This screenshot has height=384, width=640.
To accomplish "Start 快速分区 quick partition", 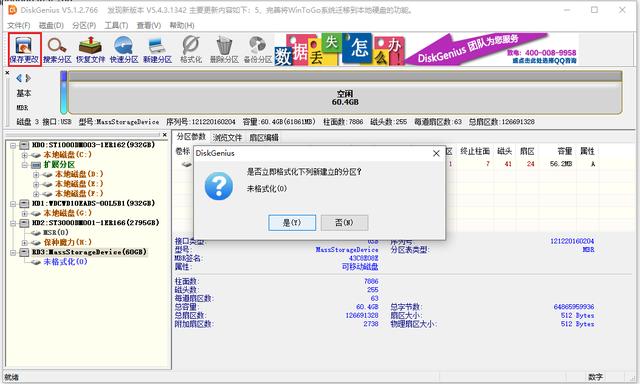I will click(x=124, y=49).
